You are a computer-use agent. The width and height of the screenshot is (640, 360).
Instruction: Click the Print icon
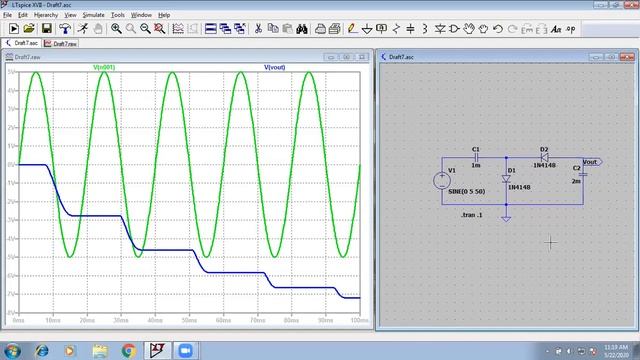[x=335, y=29]
